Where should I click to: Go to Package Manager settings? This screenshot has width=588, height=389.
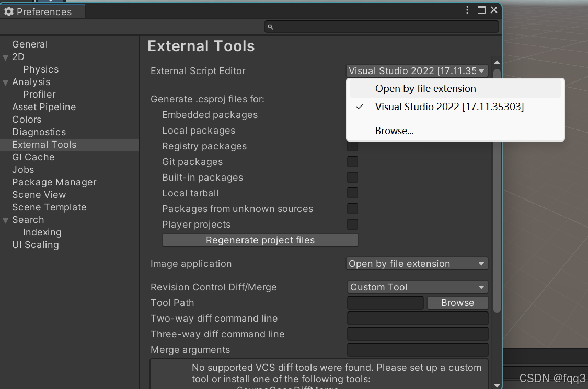pyautogui.click(x=54, y=182)
